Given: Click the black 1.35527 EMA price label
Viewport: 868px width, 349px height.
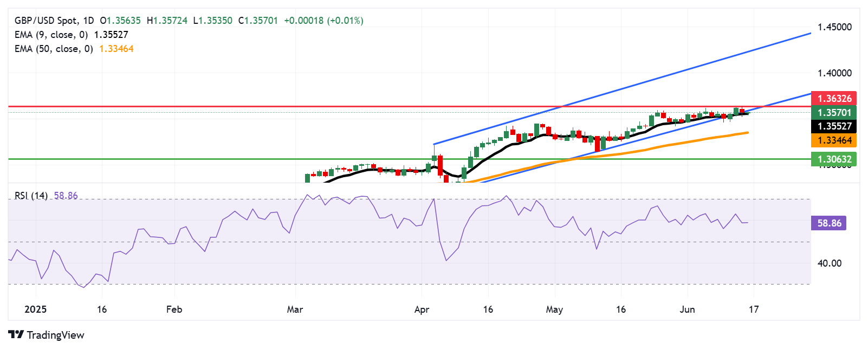Looking at the screenshot, I should 834,126.
